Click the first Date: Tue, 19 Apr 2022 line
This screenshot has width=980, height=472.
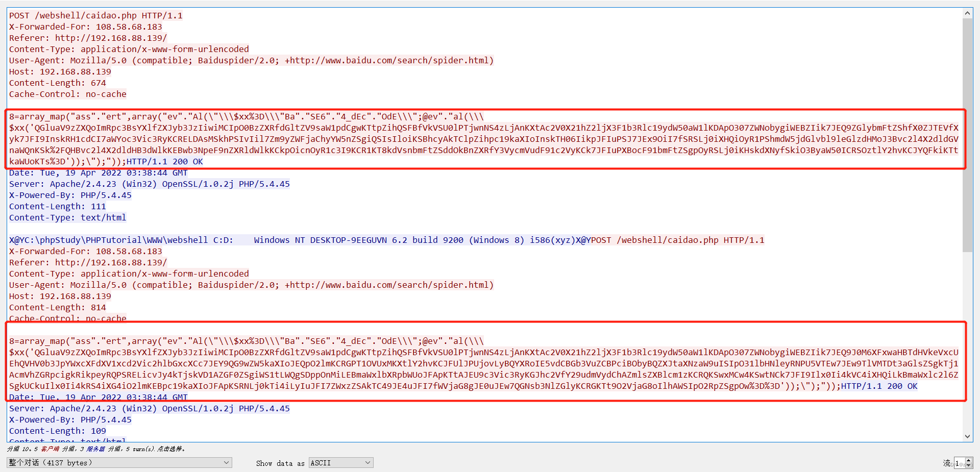click(x=98, y=172)
